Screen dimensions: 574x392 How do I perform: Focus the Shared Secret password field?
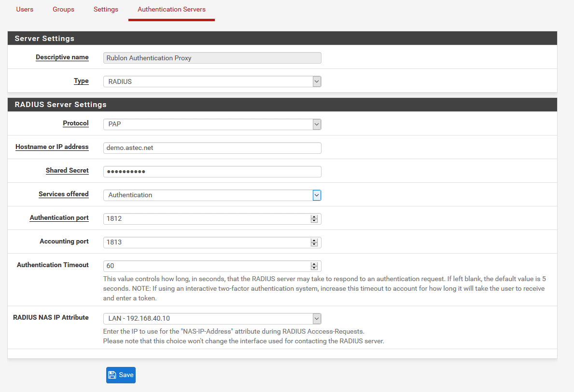coord(212,172)
